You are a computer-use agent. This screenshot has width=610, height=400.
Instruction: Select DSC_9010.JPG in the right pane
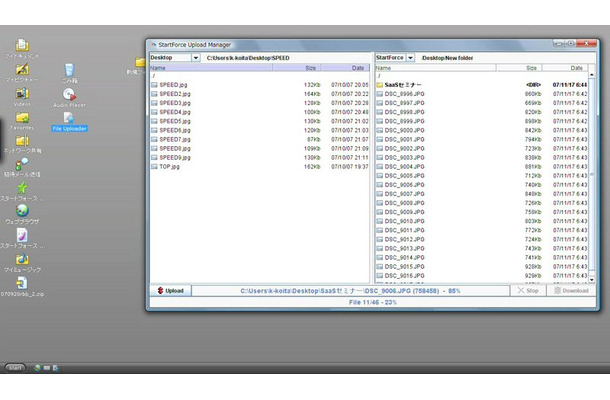click(482, 221)
